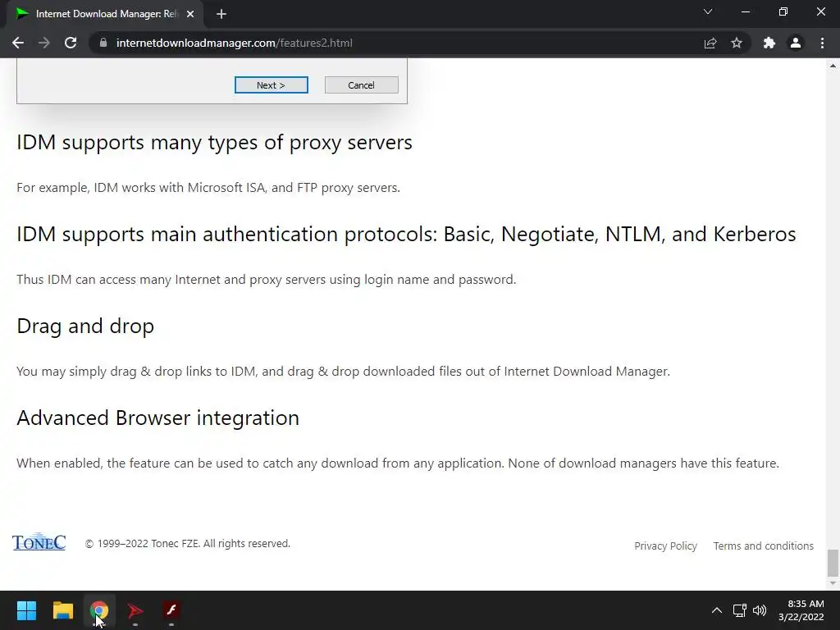The width and height of the screenshot is (840, 630).
Task: Click the Next > button
Action: tap(271, 84)
